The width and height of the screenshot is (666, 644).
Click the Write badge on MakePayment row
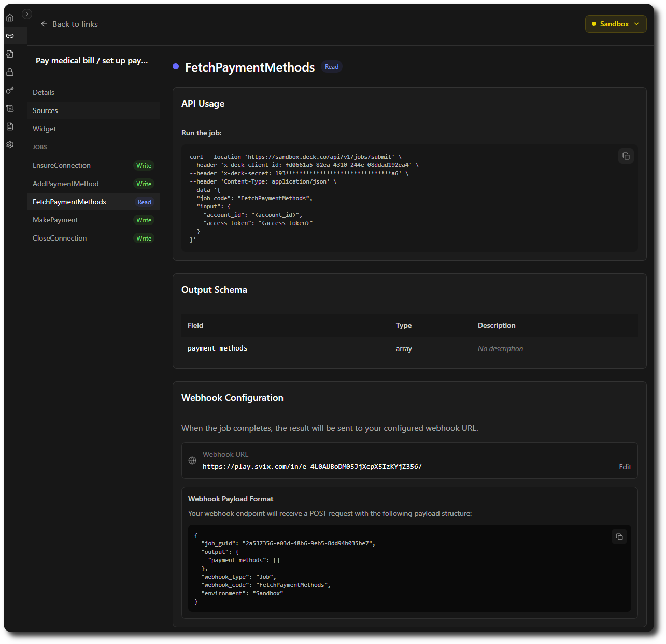(144, 220)
